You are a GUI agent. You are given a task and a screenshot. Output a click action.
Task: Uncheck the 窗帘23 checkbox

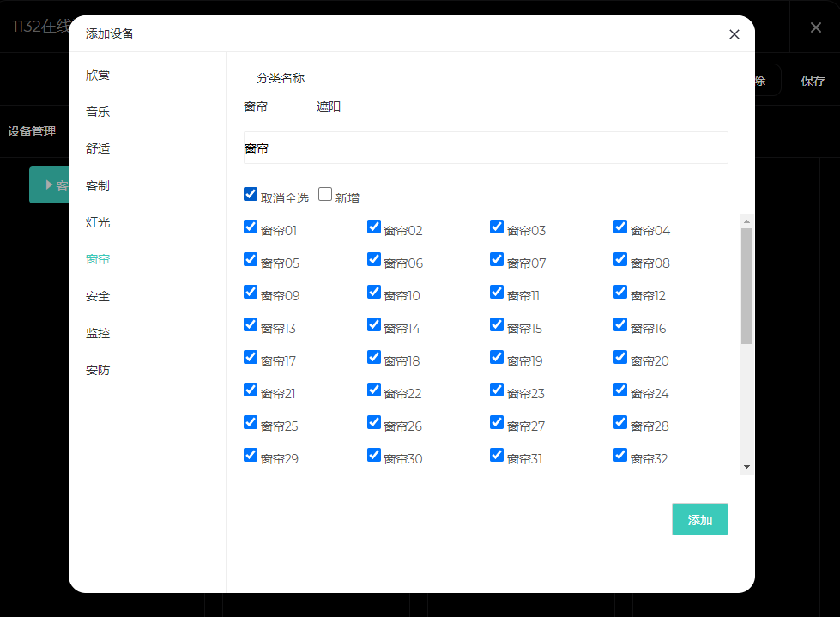click(497, 390)
